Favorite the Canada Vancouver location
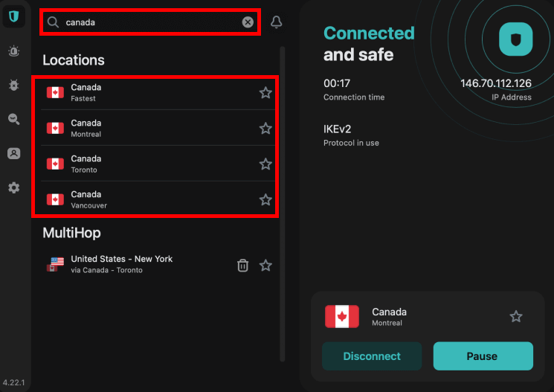This screenshot has width=554, height=392. coord(265,199)
